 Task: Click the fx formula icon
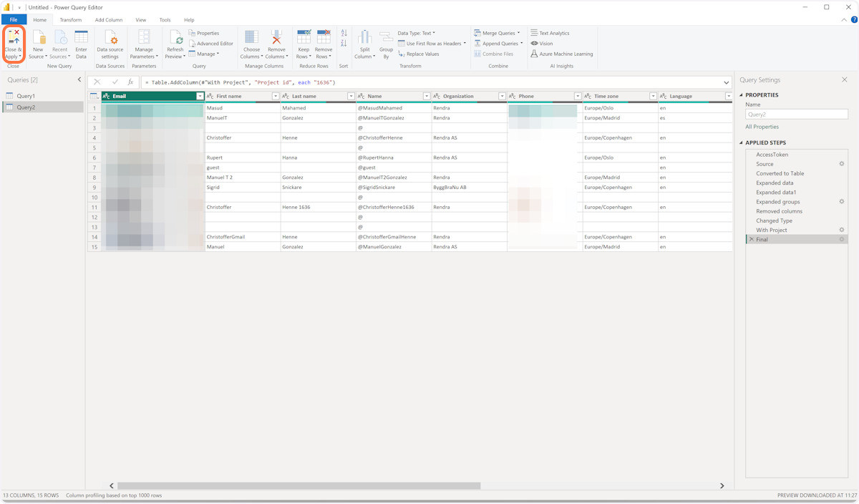click(x=130, y=82)
